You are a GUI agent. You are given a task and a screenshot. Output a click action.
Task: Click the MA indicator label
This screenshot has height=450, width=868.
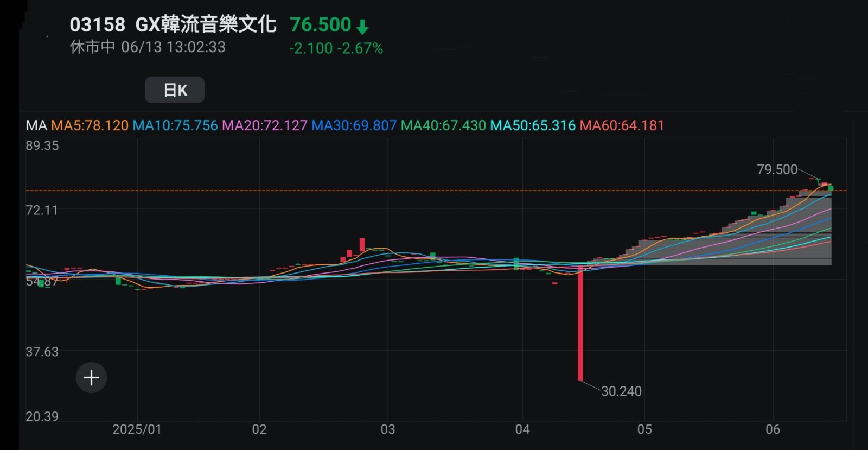pos(36,125)
